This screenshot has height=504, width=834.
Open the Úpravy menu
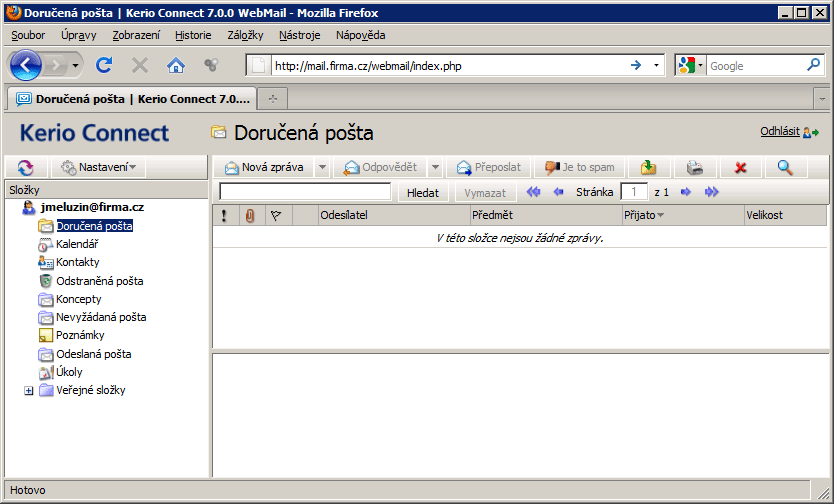79,35
